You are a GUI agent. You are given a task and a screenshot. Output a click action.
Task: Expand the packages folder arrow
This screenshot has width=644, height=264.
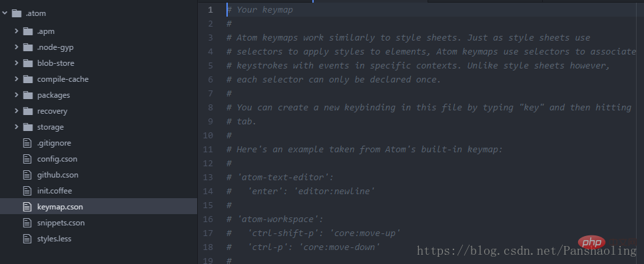(17, 95)
